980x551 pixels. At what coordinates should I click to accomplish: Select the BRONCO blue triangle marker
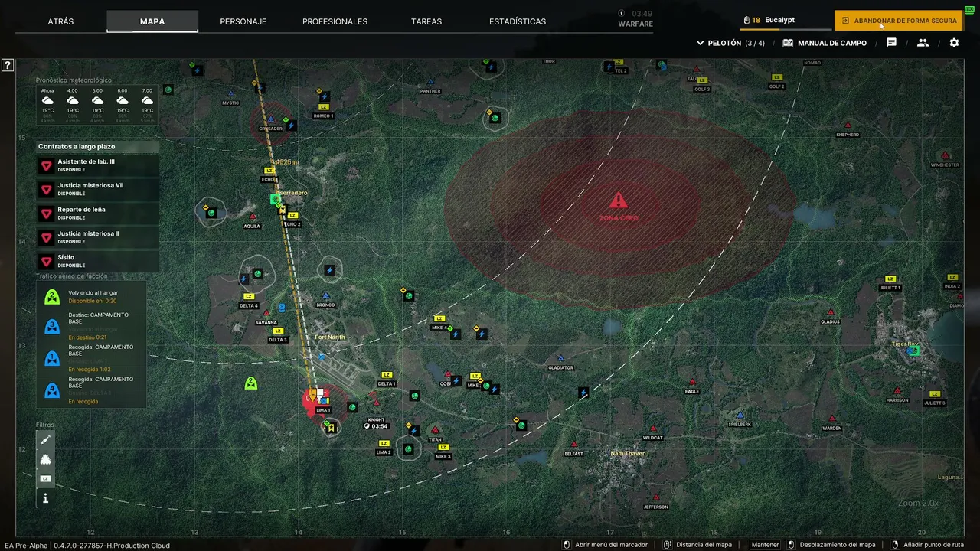pyautogui.click(x=325, y=295)
